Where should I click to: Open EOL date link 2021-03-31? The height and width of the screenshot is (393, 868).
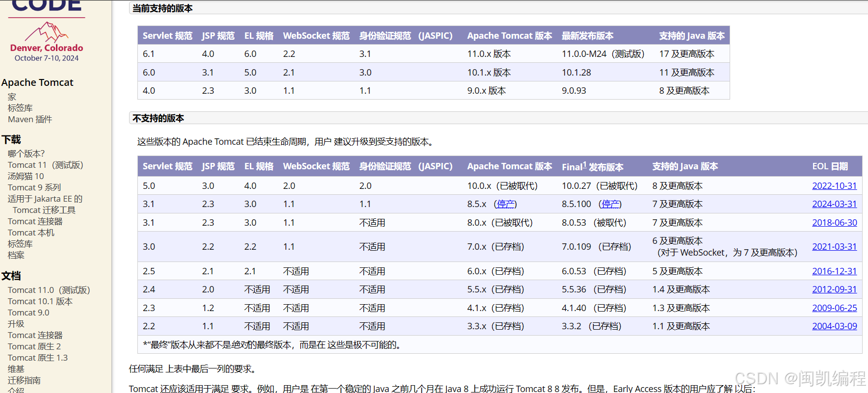click(834, 247)
